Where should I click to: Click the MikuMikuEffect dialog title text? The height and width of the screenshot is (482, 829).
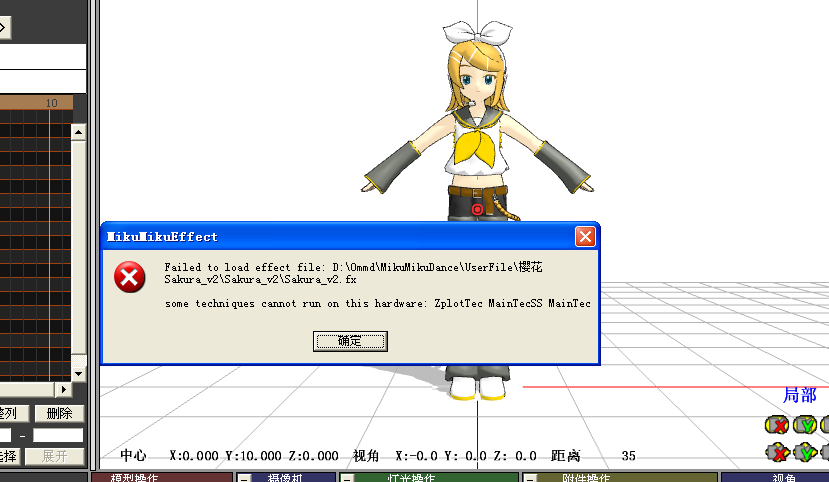click(x=162, y=237)
